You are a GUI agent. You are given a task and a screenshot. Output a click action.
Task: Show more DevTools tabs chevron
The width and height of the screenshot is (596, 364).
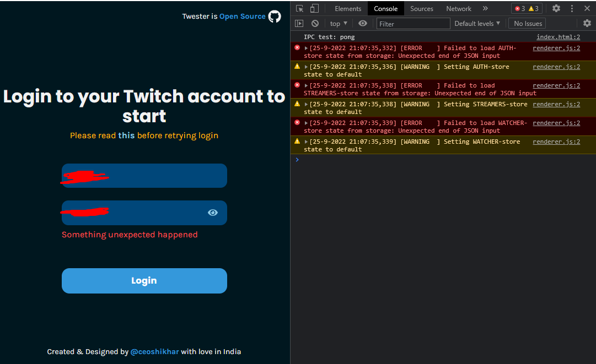coord(485,8)
